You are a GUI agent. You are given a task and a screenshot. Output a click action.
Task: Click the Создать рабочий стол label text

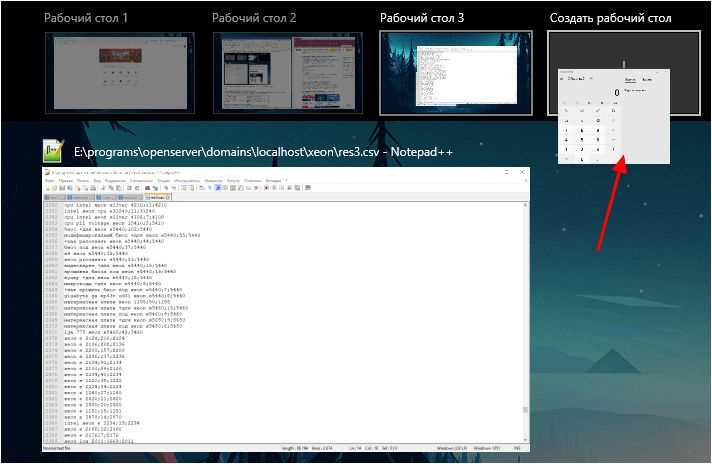coord(610,18)
